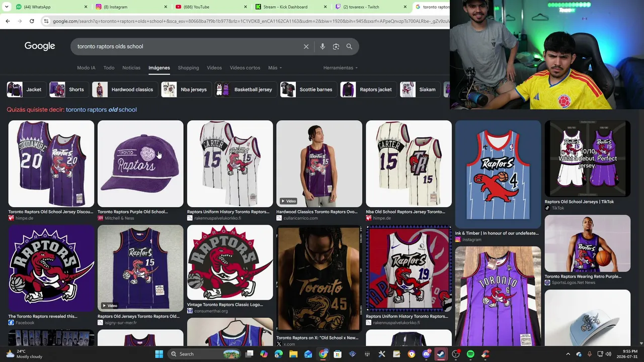This screenshot has width=644, height=362.
Task: Open Google Chrome from the taskbar
Action: point(323,354)
